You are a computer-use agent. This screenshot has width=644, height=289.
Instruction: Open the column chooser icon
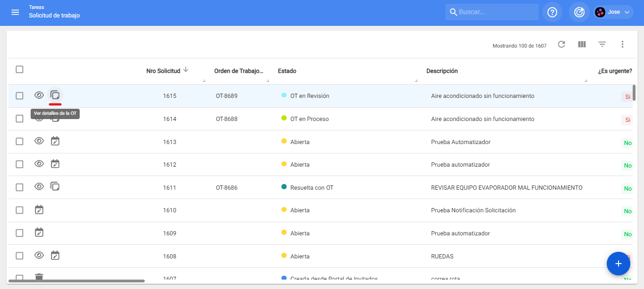coord(582,44)
